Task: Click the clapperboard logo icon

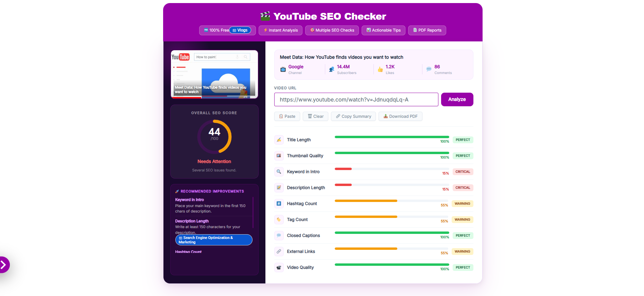Action: coord(265,16)
